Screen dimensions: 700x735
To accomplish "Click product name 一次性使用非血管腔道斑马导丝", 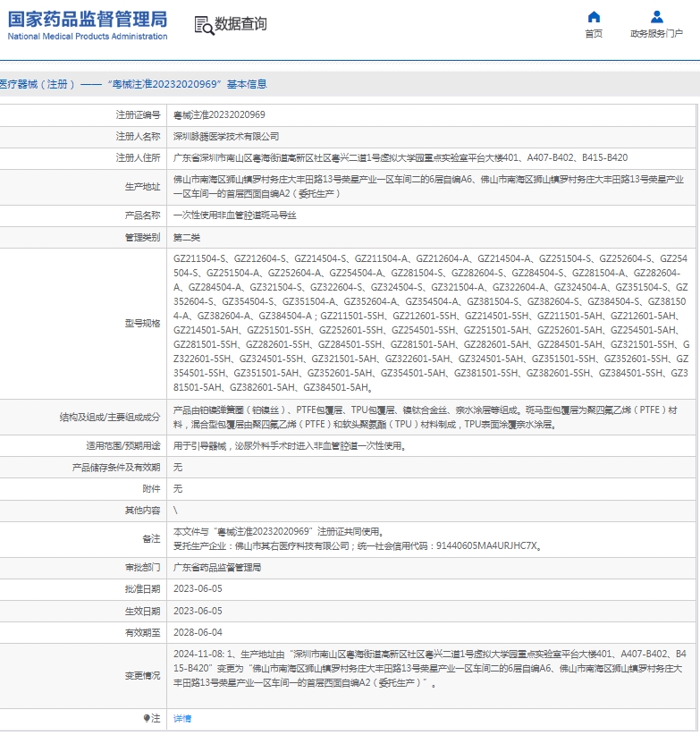I will click(x=235, y=215).
